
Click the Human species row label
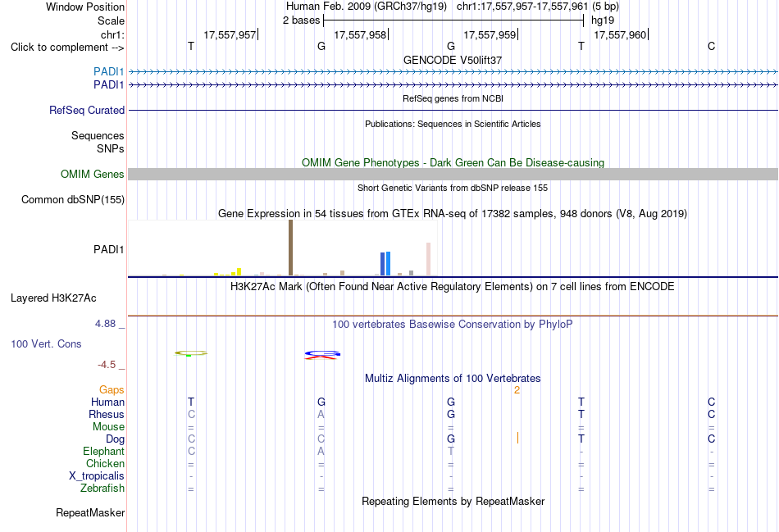click(x=107, y=402)
